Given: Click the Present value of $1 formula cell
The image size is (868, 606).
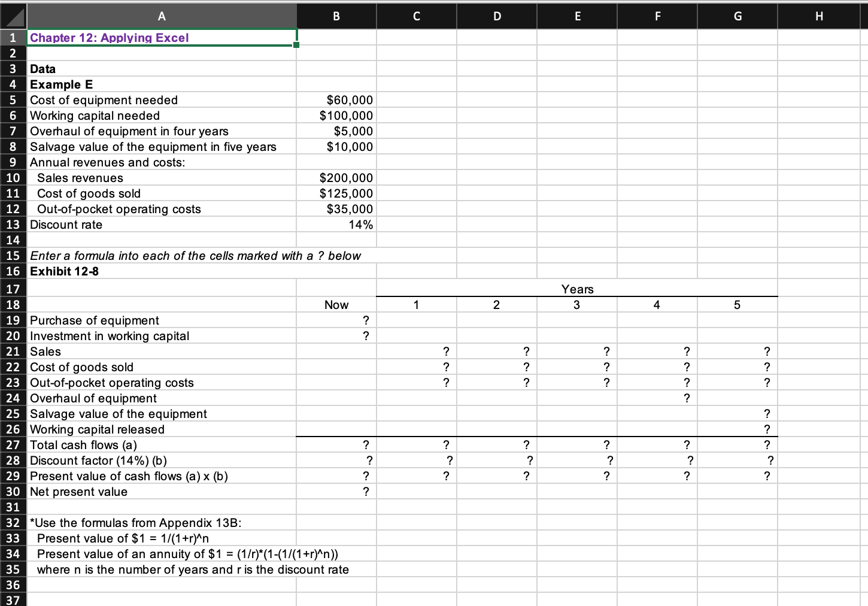Looking at the screenshot, I should [x=162, y=538].
